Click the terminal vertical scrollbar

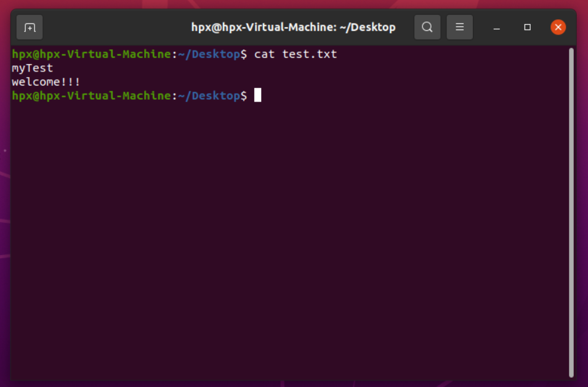coord(571,213)
